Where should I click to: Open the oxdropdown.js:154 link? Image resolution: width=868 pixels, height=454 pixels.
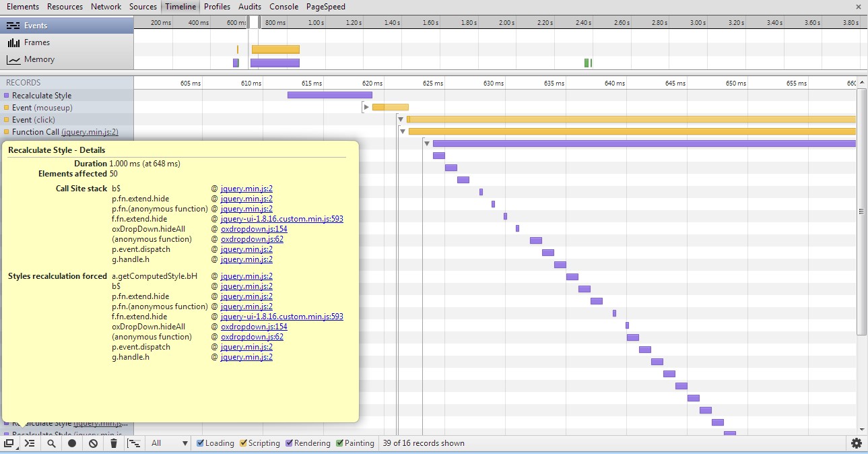[254, 229]
